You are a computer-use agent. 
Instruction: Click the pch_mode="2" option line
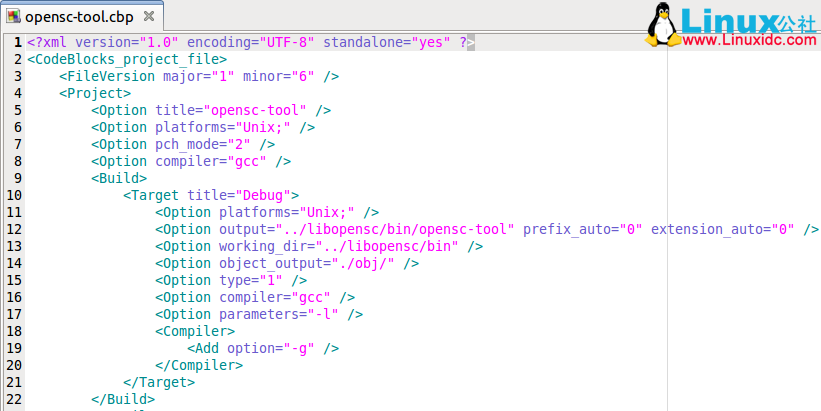pos(183,145)
